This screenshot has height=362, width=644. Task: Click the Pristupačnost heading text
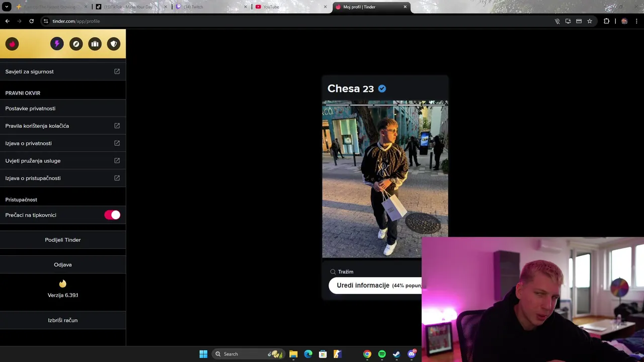click(21, 200)
